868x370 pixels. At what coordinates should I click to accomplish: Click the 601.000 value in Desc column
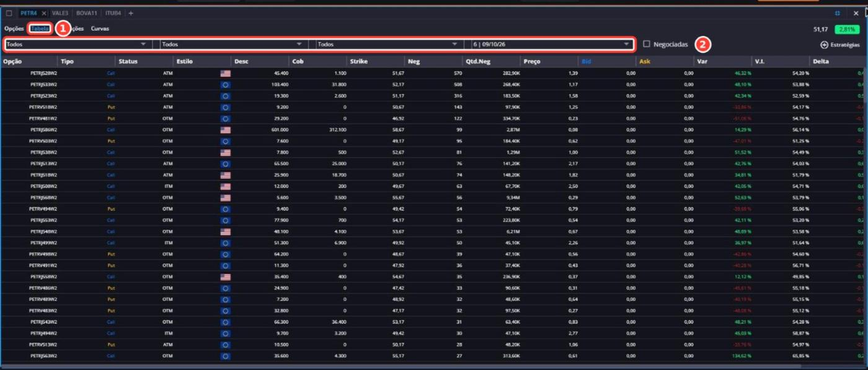point(280,130)
